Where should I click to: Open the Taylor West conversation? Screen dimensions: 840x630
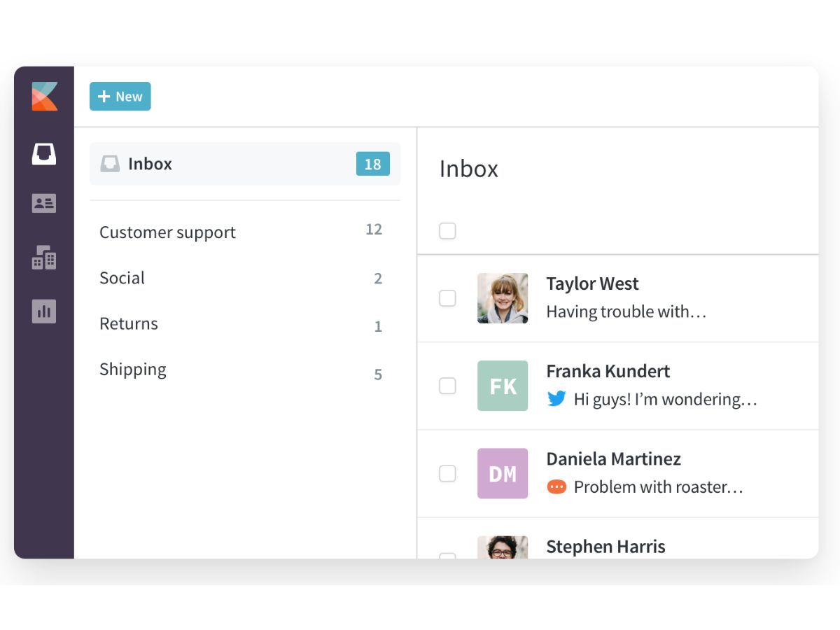618,298
